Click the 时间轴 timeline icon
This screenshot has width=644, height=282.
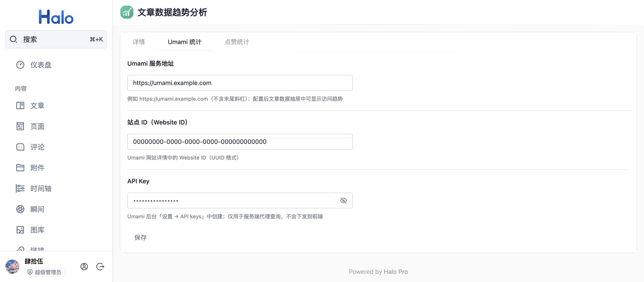point(20,188)
